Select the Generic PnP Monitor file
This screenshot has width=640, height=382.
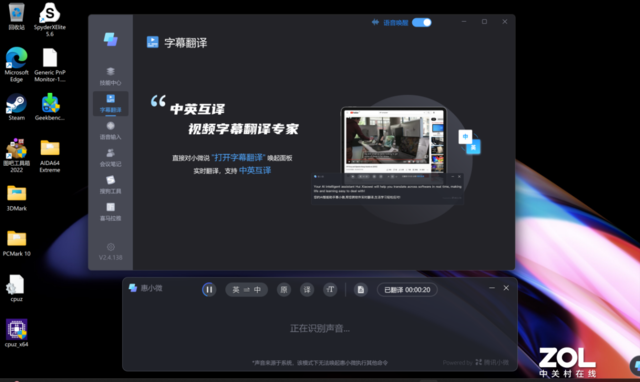coord(50,64)
